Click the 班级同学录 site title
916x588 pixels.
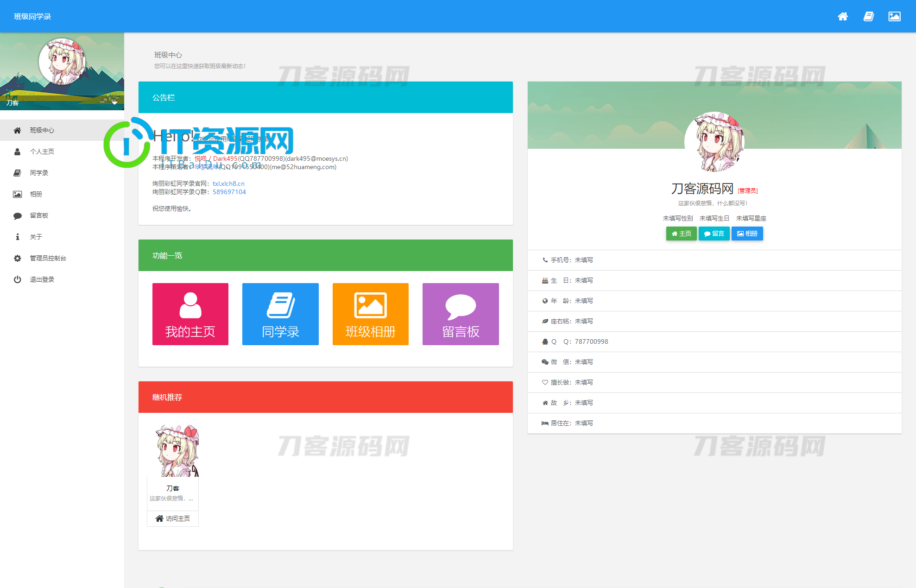point(32,16)
